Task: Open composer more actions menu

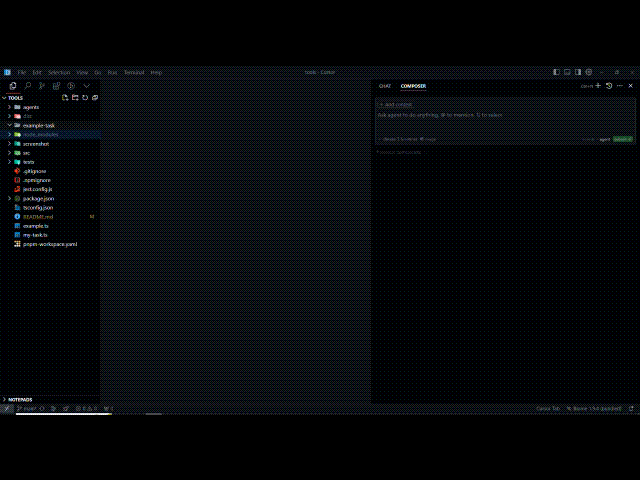Action: click(x=620, y=86)
